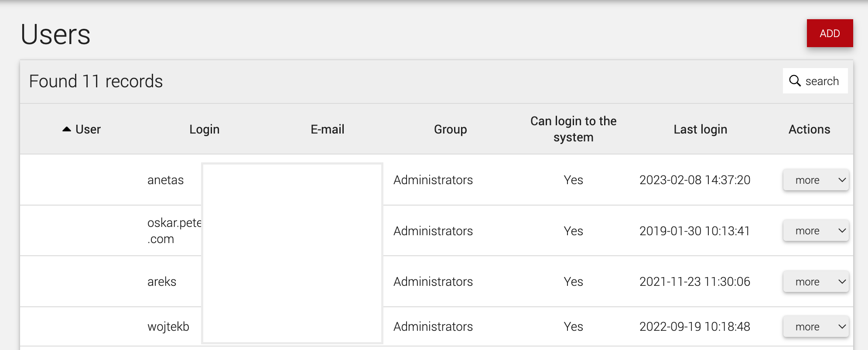Click the Actions column header

pos(809,129)
